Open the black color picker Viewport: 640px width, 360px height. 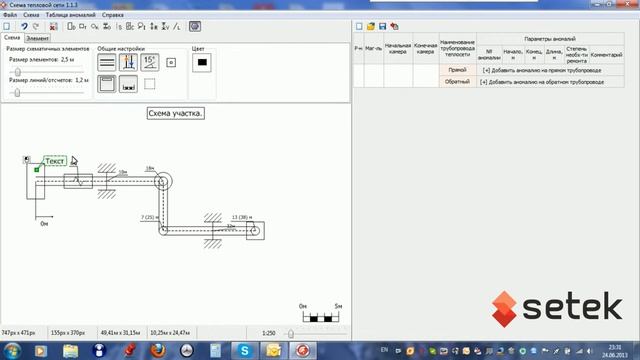pos(202,62)
